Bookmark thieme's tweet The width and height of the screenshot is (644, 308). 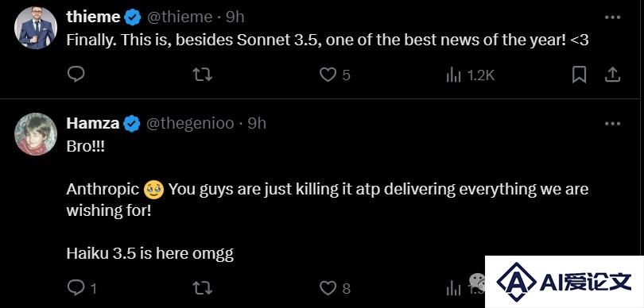[x=579, y=75]
